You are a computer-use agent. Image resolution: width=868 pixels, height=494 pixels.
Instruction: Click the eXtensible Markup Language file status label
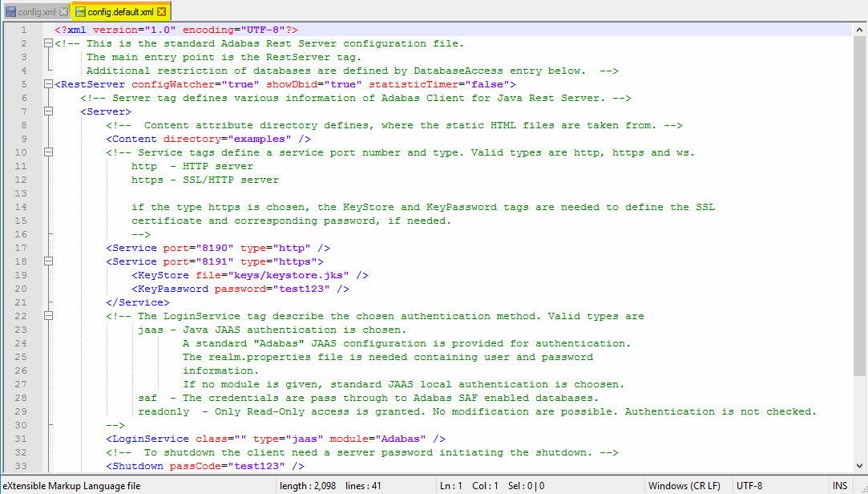click(72, 485)
